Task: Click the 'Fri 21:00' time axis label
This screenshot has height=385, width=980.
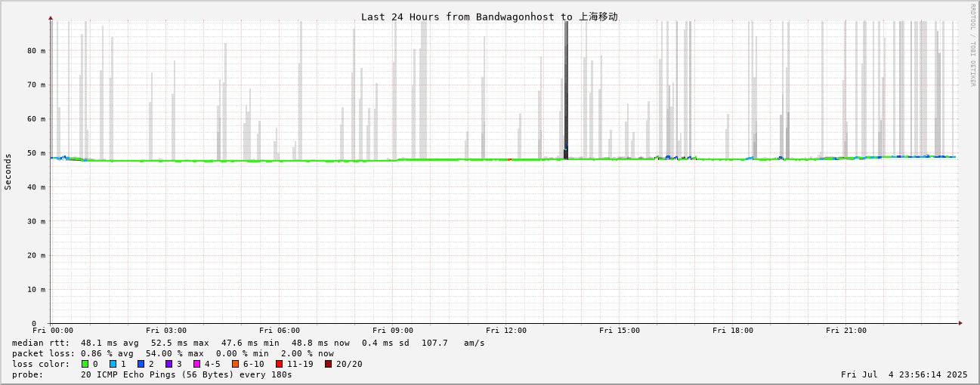Action: [846, 331]
